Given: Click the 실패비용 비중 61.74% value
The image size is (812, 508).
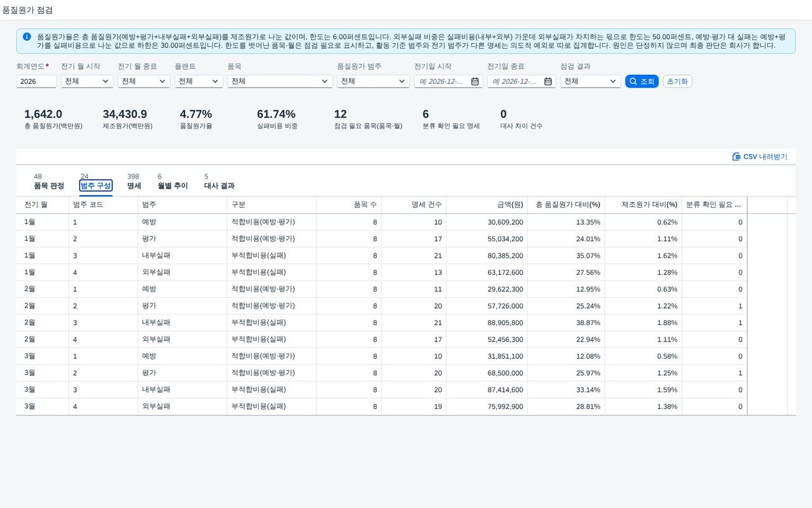Looking at the screenshot, I should coord(276,114).
